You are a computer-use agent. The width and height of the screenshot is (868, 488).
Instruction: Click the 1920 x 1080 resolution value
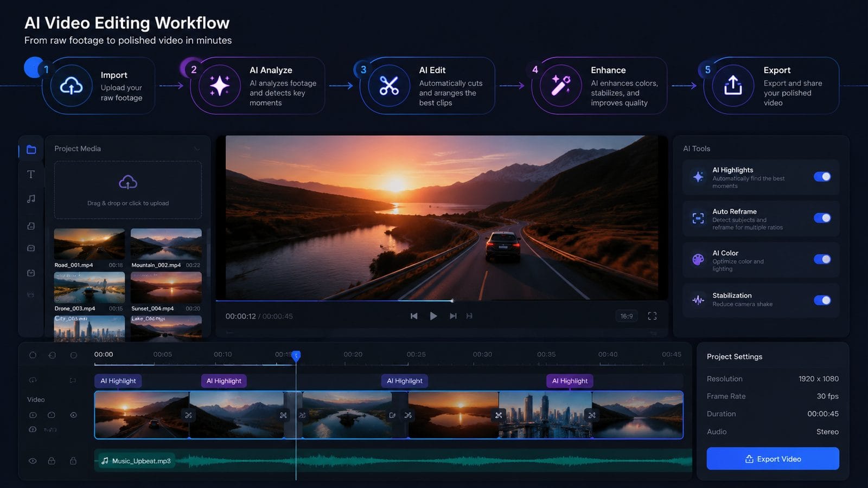coord(818,379)
